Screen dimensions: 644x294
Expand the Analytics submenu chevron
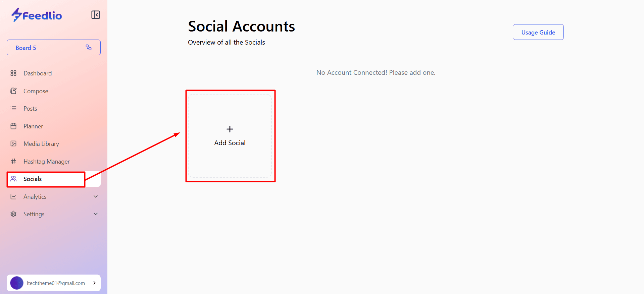(x=96, y=196)
